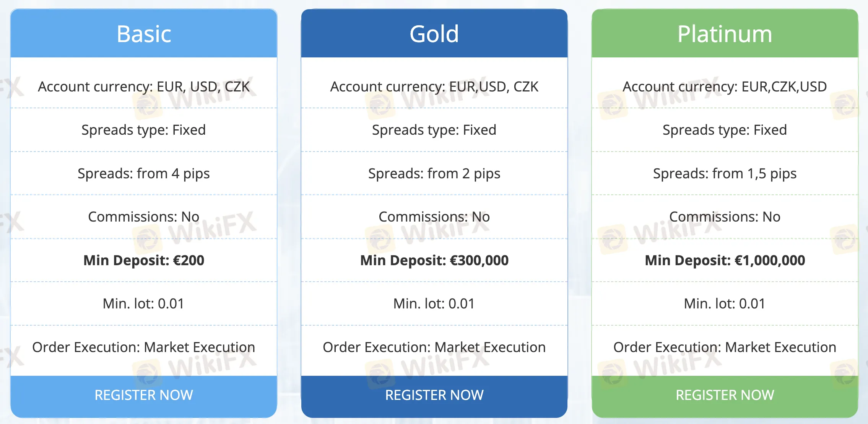Click Platinum Min Deposit €1,000,000 row

725,260
